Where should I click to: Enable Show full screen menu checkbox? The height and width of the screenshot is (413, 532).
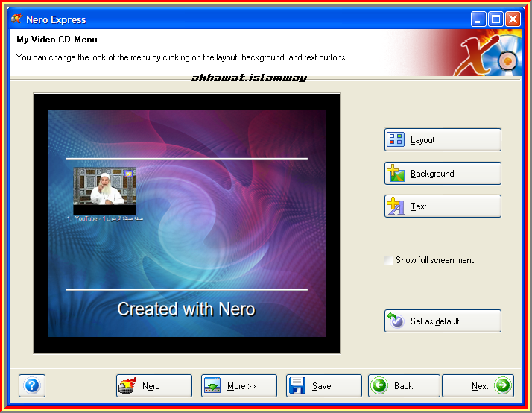coord(388,261)
